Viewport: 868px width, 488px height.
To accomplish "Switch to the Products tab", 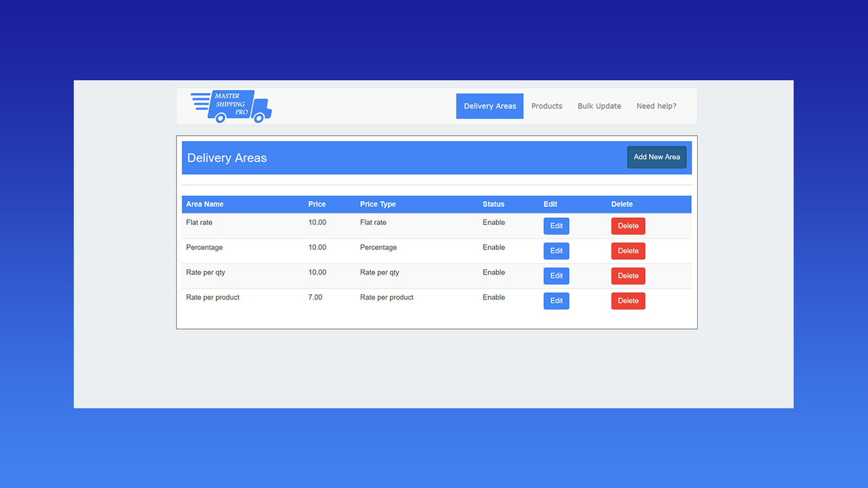I will click(x=547, y=106).
